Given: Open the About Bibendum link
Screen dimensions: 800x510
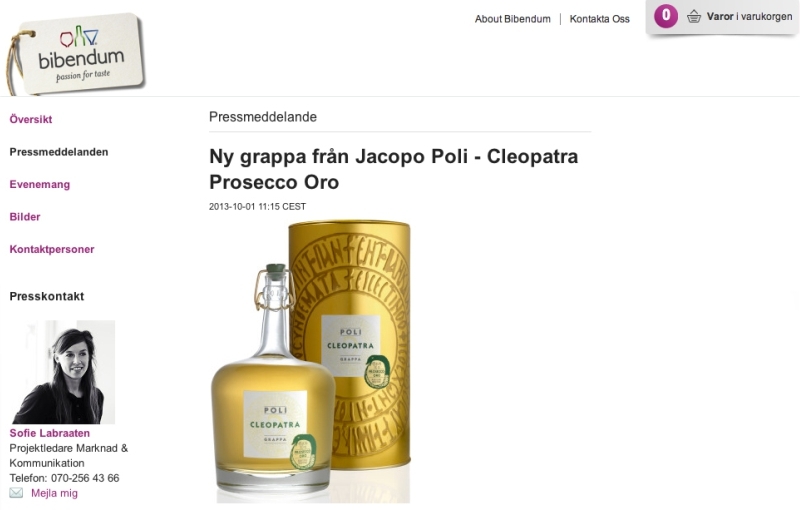Looking at the screenshot, I should pyautogui.click(x=512, y=19).
